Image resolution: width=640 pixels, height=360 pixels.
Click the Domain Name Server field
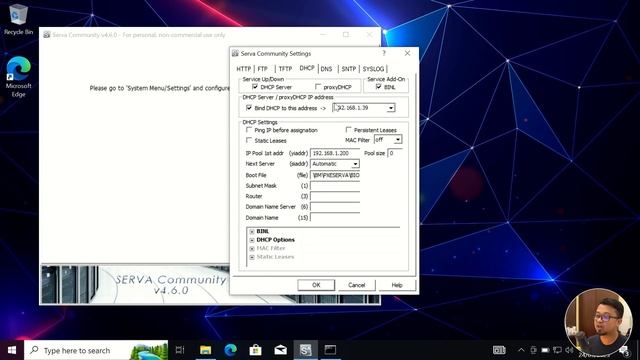click(x=335, y=207)
